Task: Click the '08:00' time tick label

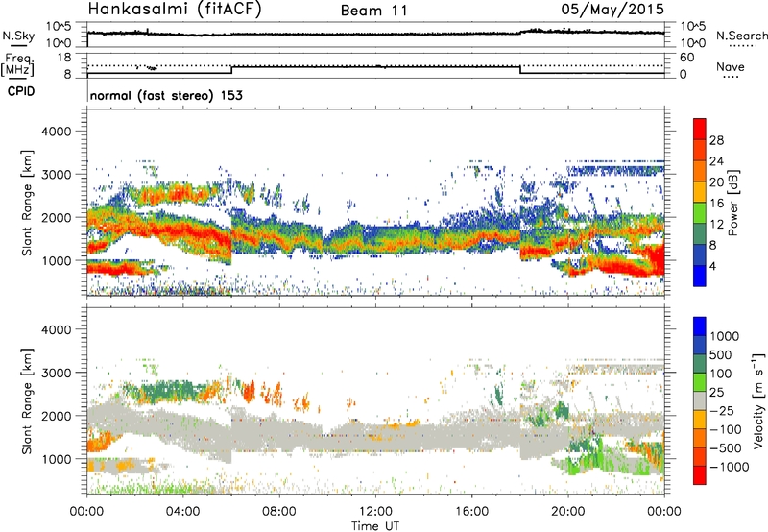Action: (x=279, y=512)
